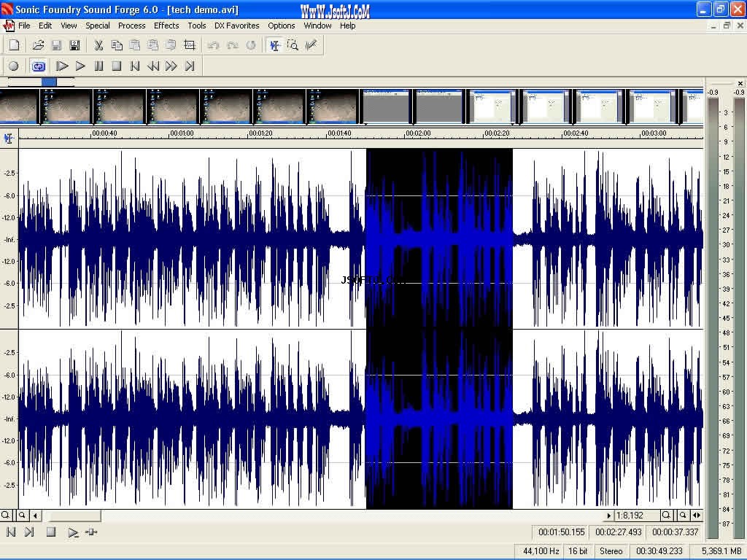Toggle Loop Playback in the transport toolbar
Viewport: 747px width, 560px height.
pos(38,66)
